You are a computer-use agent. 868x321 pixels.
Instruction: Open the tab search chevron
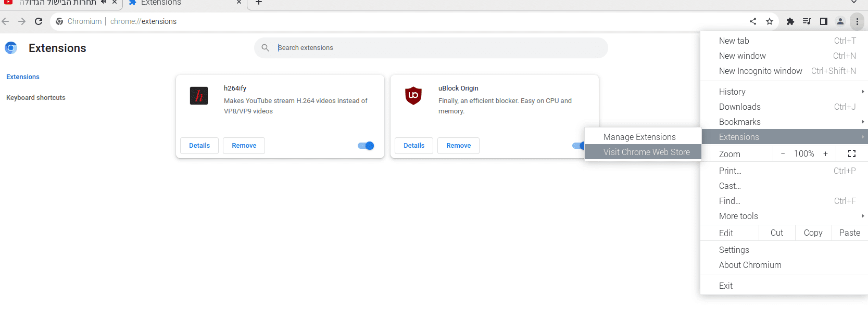[854, 2]
